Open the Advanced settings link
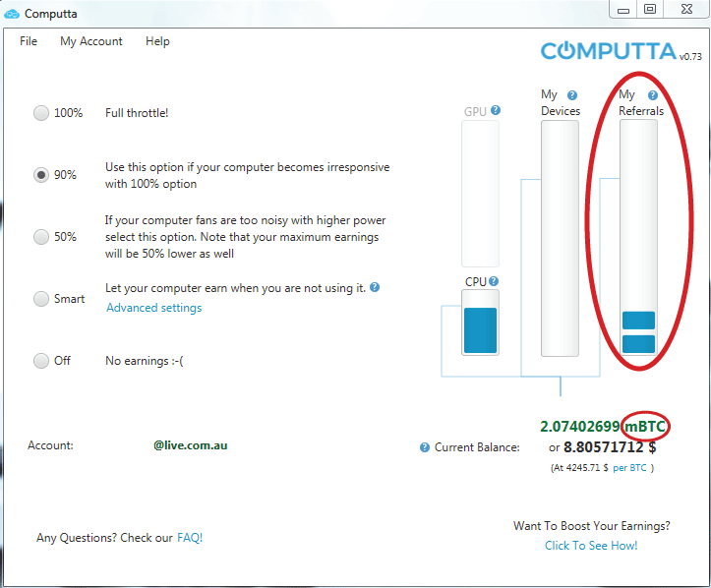Screen dimensions: 711x588 tap(153, 308)
